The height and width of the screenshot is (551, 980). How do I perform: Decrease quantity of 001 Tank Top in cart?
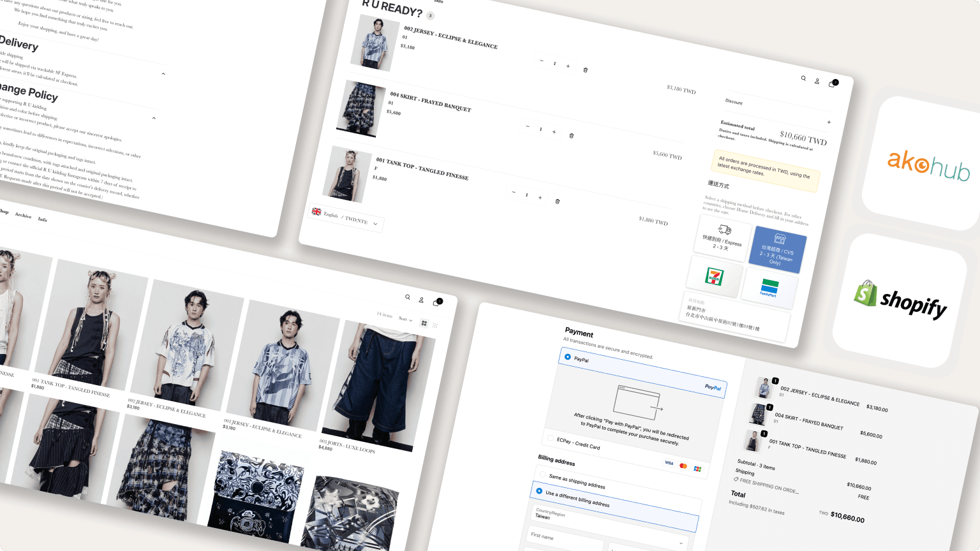pos(514,193)
